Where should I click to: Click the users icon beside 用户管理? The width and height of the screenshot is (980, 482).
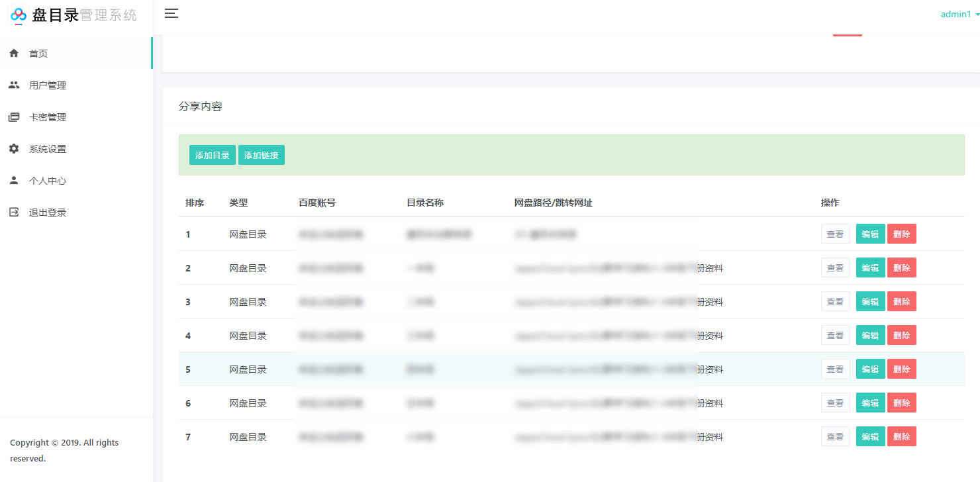(x=14, y=85)
